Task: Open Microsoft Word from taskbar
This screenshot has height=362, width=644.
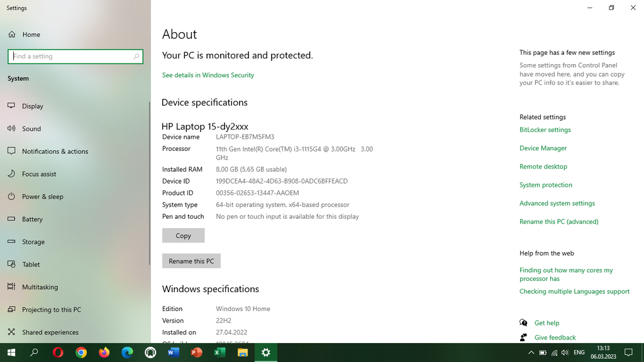Action: (174, 353)
